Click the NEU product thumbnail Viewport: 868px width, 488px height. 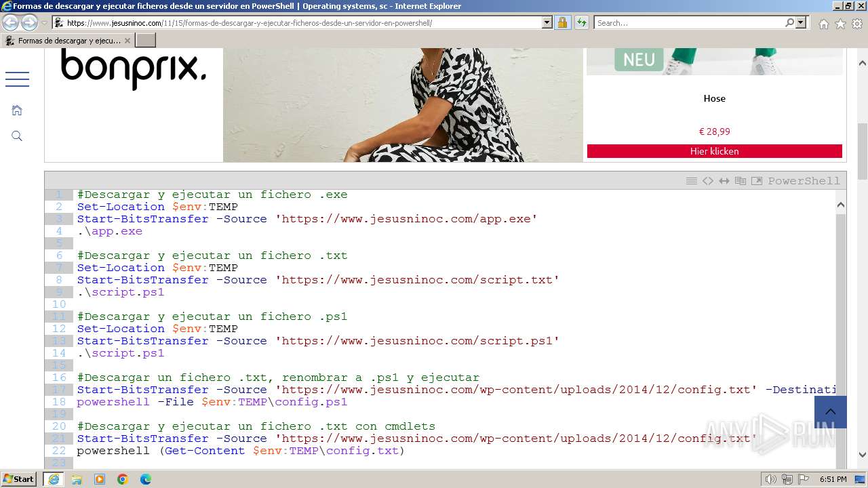[x=715, y=61]
